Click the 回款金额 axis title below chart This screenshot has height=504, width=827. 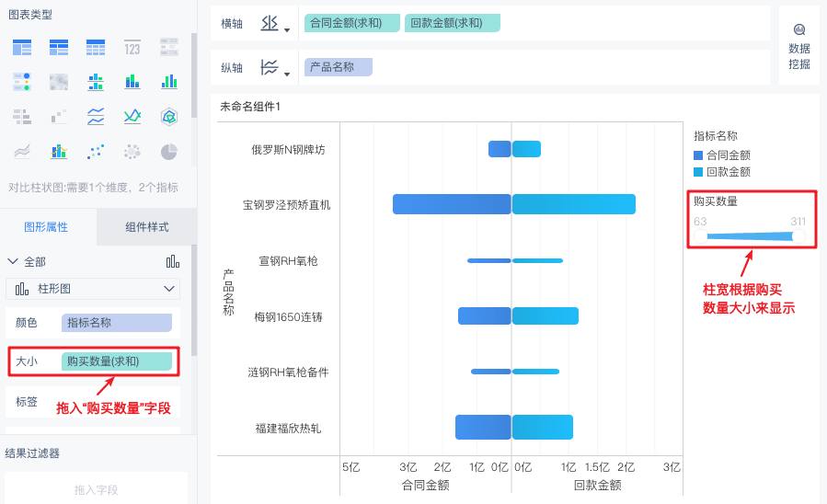click(597, 485)
